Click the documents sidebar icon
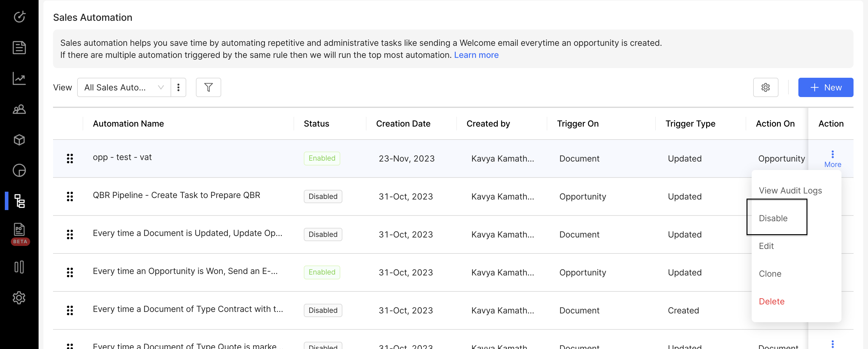Viewport: 868px width, 349px height. pyautogui.click(x=19, y=48)
